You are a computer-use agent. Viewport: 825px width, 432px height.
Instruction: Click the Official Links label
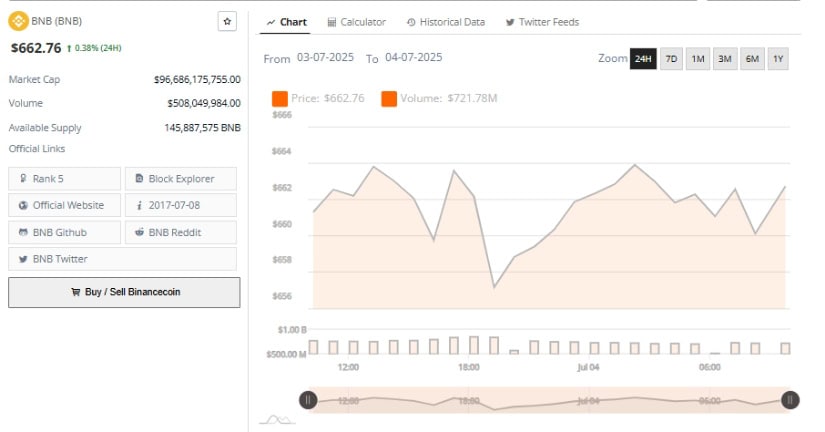pyautogui.click(x=37, y=149)
